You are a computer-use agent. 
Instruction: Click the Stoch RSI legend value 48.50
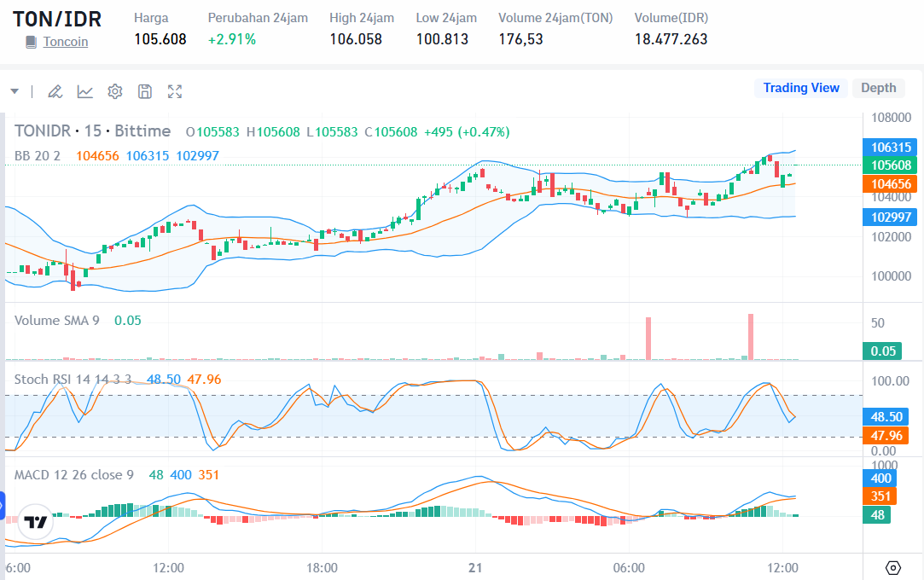(x=164, y=380)
